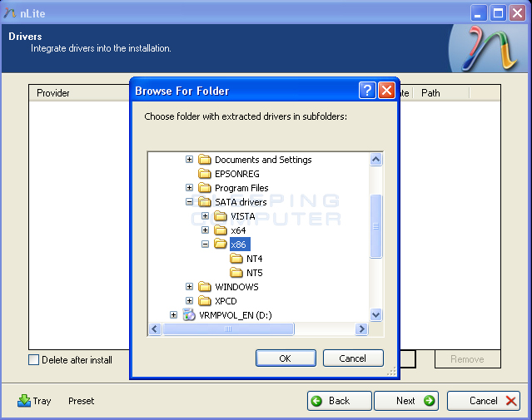This screenshot has width=532, height=420.
Task: Expand the XPCD folder node
Action: tap(189, 301)
